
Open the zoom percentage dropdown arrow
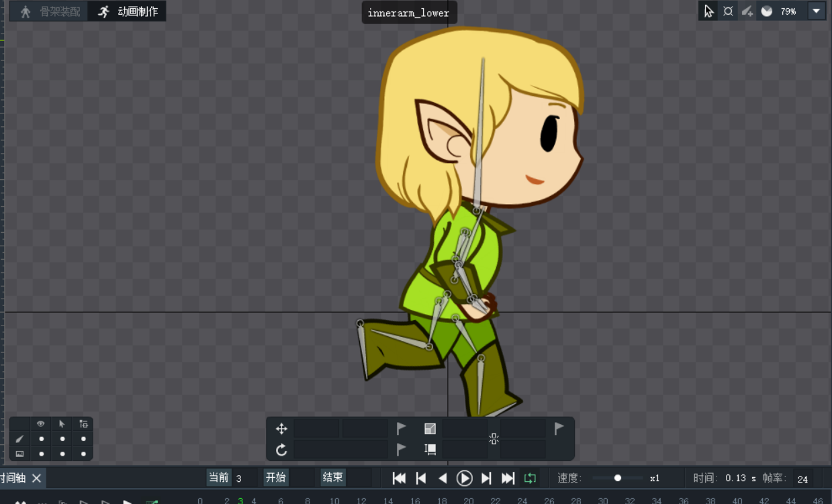[816, 11]
